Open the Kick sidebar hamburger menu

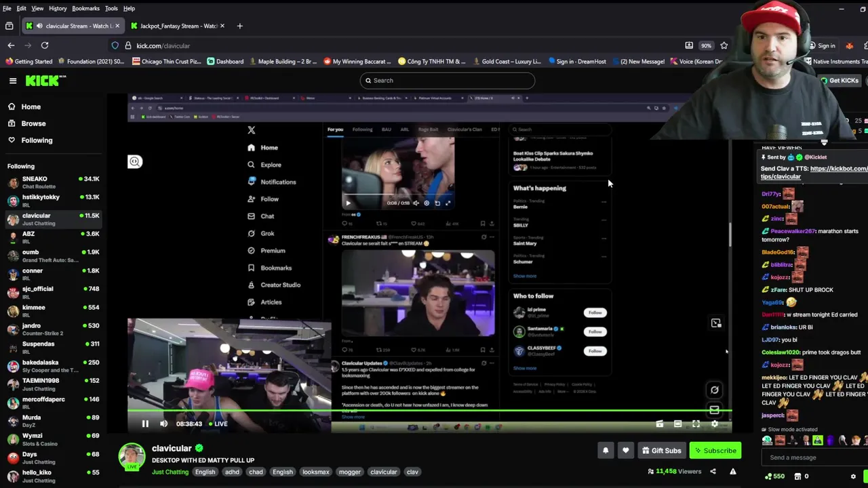click(x=12, y=81)
